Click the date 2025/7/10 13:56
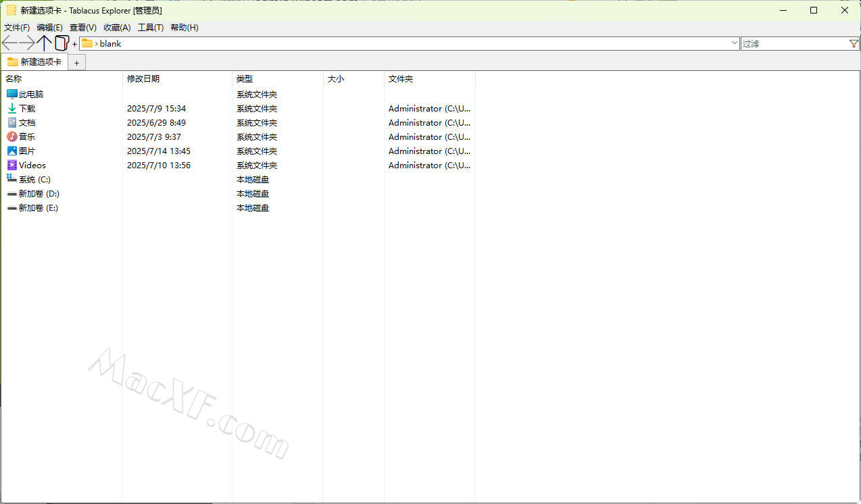The image size is (861, 504). point(159,166)
